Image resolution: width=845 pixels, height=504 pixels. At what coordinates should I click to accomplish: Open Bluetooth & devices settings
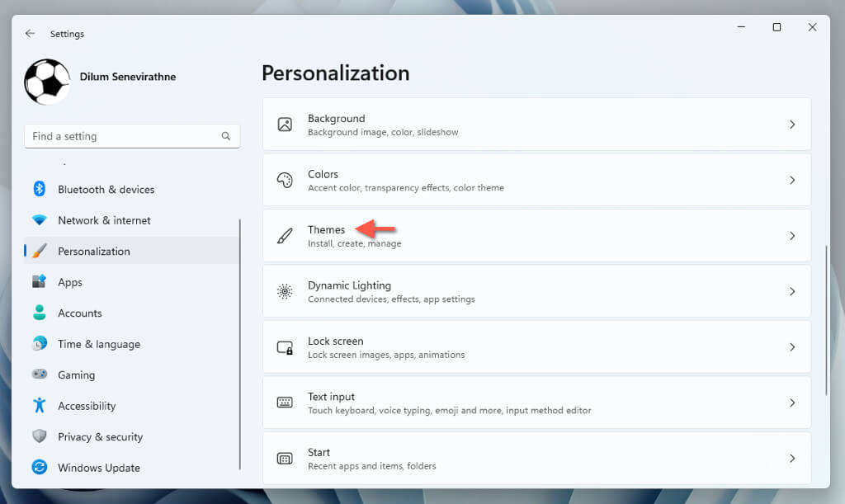click(131, 189)
